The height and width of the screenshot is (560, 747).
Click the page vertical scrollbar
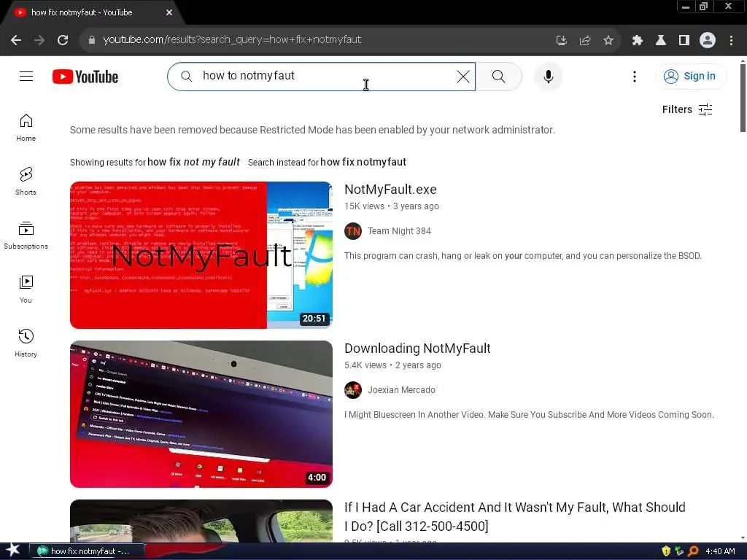[743, 98]
